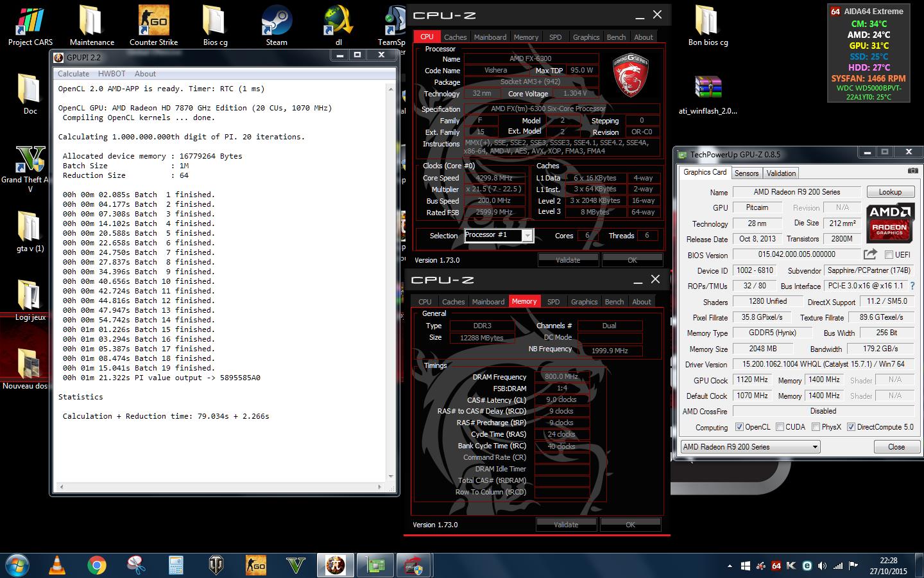
Task: Switch to Mainboard tab in upper CPU-Z
Action: coord(490,37)
